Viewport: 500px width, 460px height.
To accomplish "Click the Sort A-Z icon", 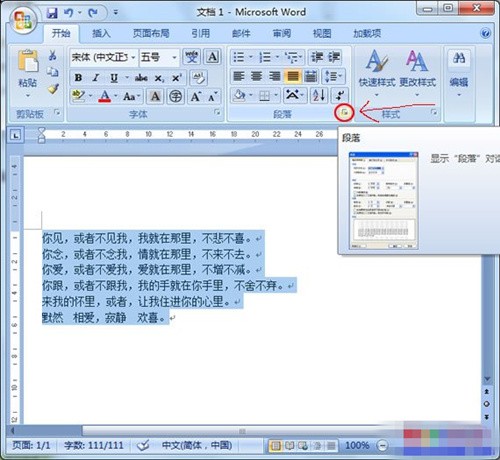I will (x=319, y=96).
